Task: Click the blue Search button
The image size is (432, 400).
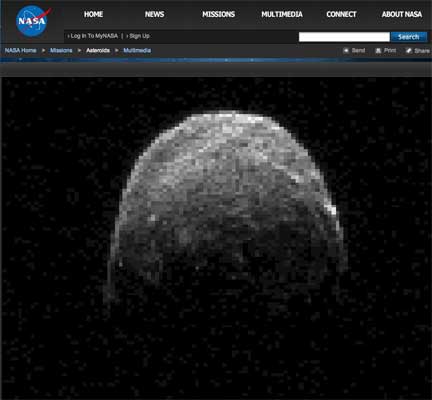Action: (409, 37)
